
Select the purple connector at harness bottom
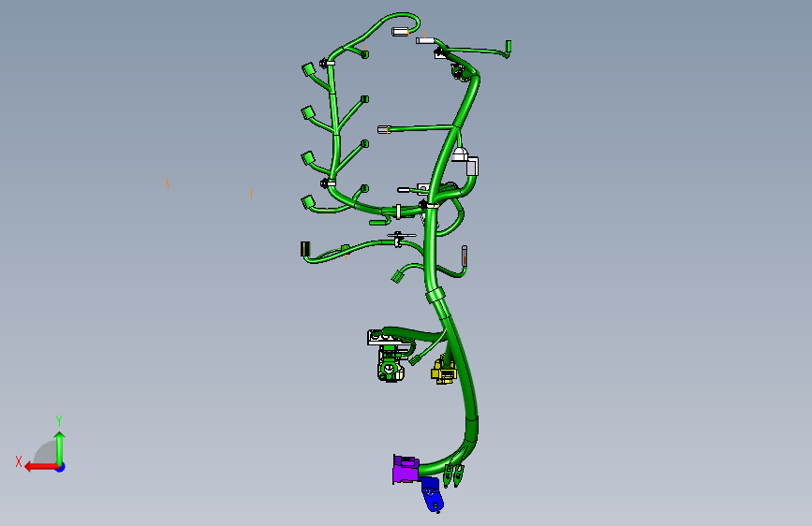(x=406, y=470)
